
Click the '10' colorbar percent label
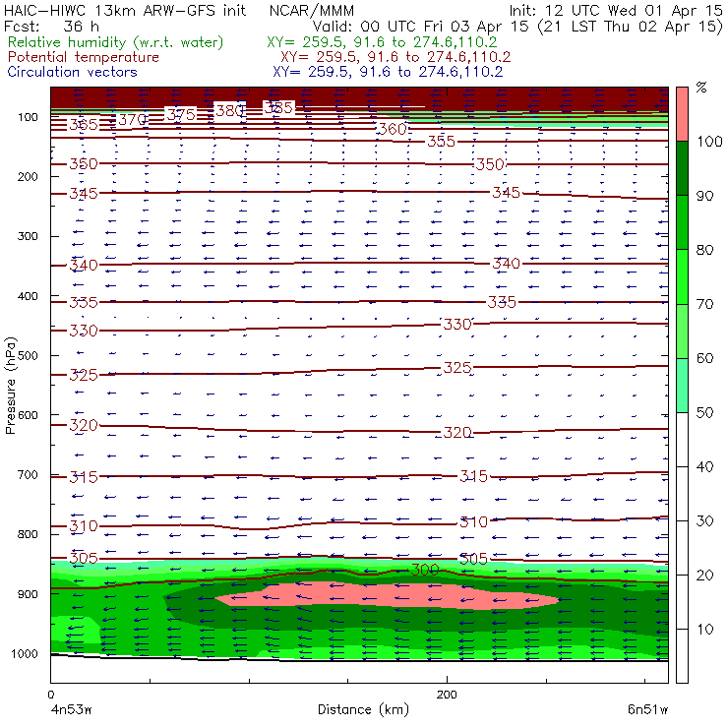704,630
